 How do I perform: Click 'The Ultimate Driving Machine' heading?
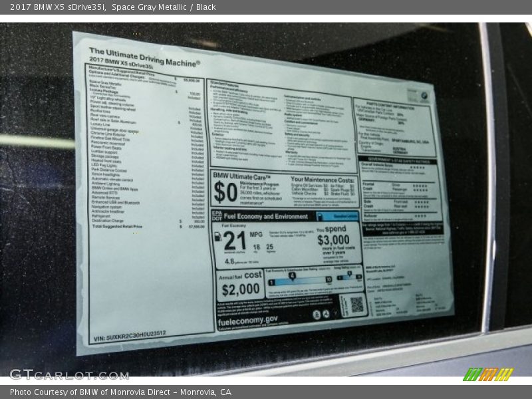144,57
